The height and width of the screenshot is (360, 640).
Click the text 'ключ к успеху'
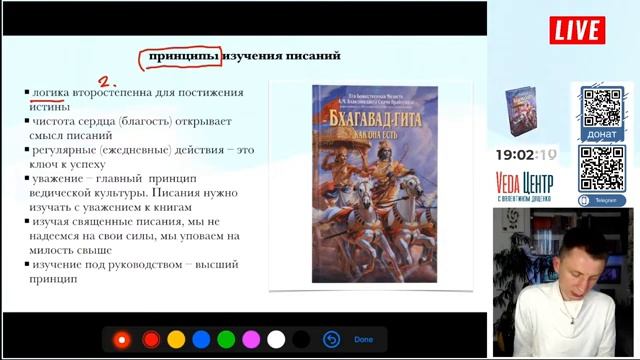tap(67, 164)
